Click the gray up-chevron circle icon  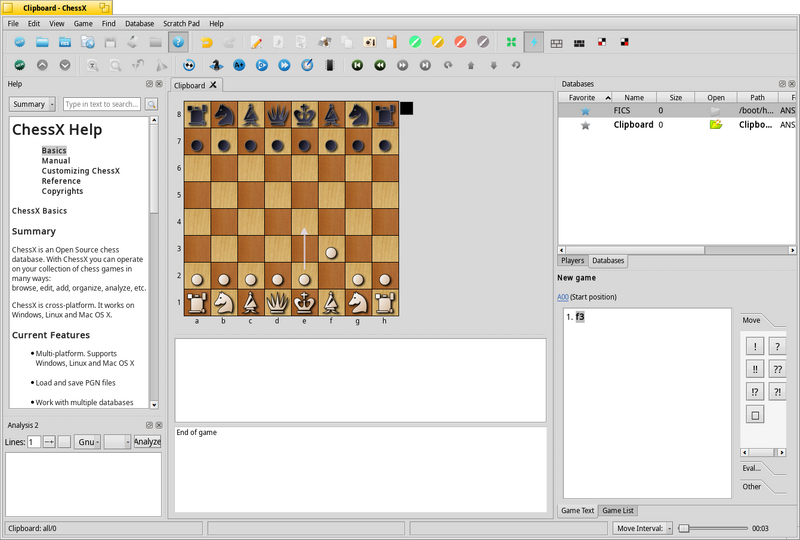(42, 65)
